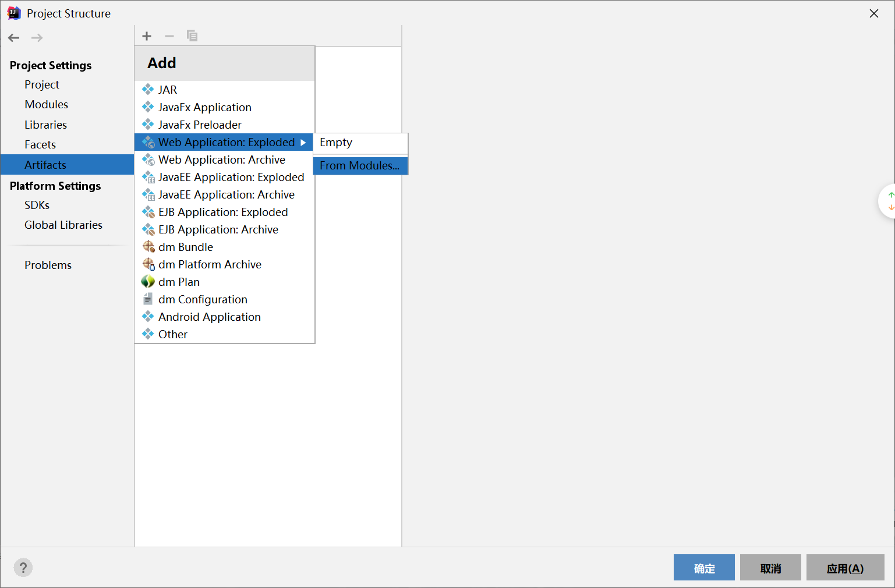Choose From Modules... submenu option
The width and height of the screenshot is (895, 588).
(359, 166)
